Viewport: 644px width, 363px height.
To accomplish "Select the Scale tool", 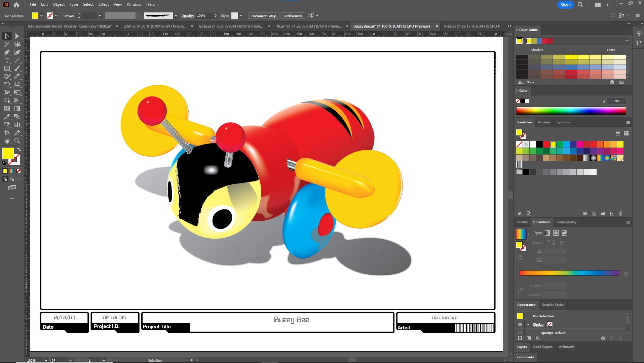I will (17, 84).
